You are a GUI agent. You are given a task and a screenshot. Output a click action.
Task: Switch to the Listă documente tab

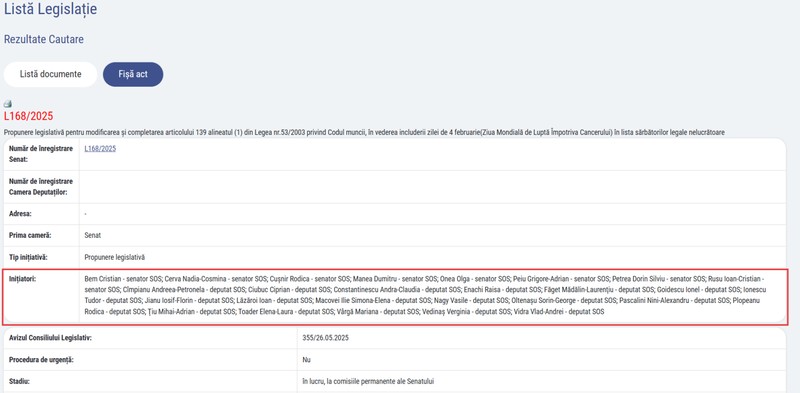tap(51, 75)
